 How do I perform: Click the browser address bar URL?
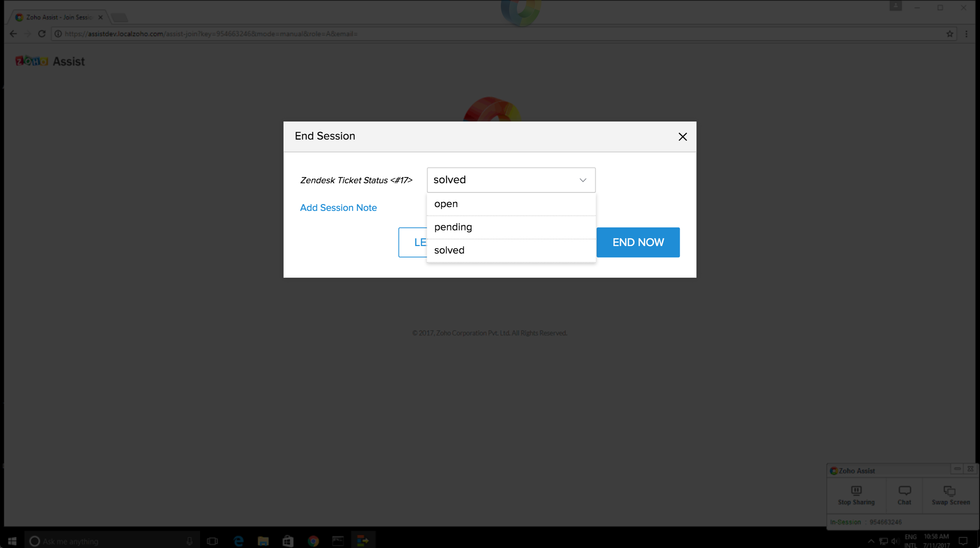pyautogui.click(x=211, y=34)
